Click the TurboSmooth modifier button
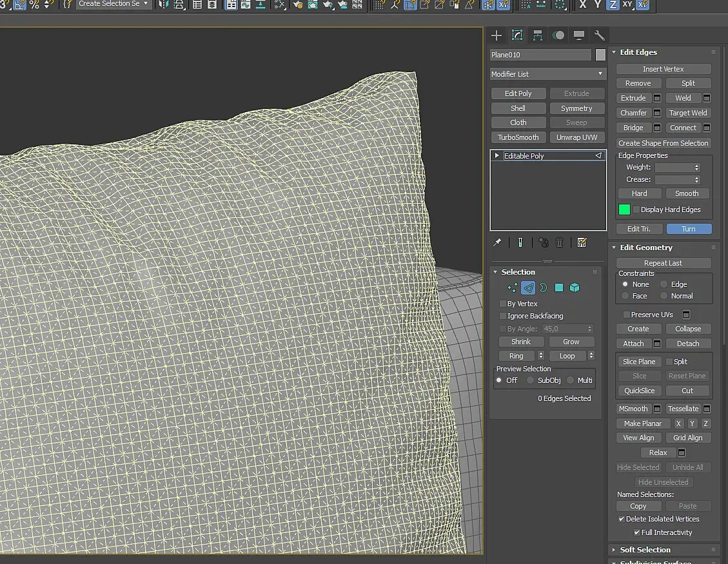 click(518, 137)
